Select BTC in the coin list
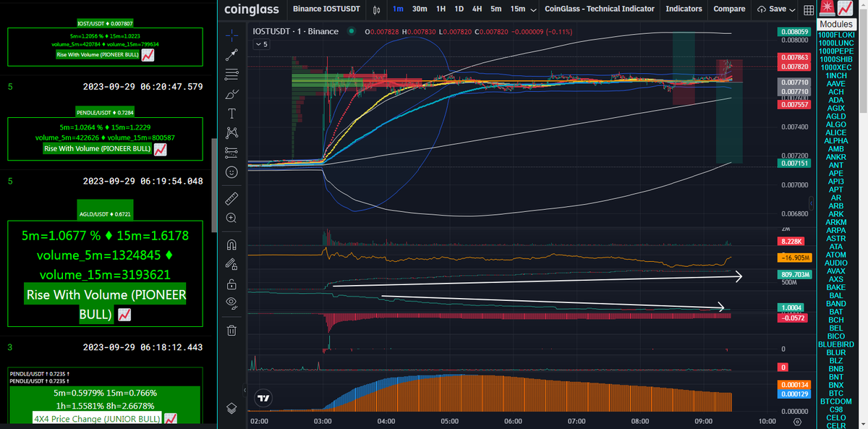Image resolution: width=868 pixels, height=429 pixels. (x=835, y=394)
